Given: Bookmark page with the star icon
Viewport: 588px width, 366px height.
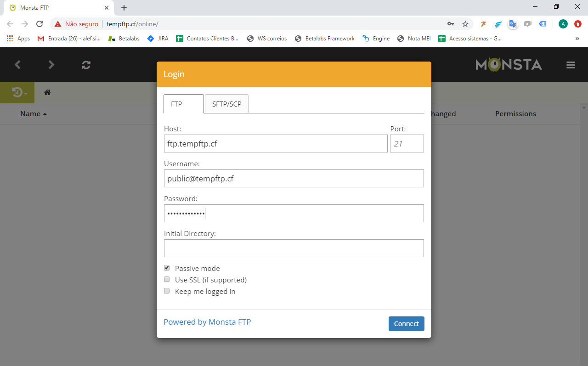Looking at the screenshot, I should (465, 24).
